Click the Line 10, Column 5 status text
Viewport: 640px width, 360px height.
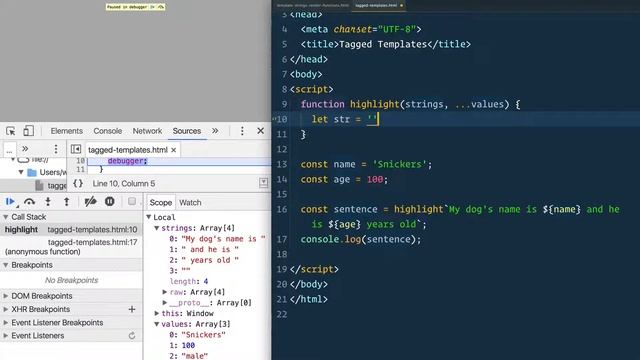(124, 184)
